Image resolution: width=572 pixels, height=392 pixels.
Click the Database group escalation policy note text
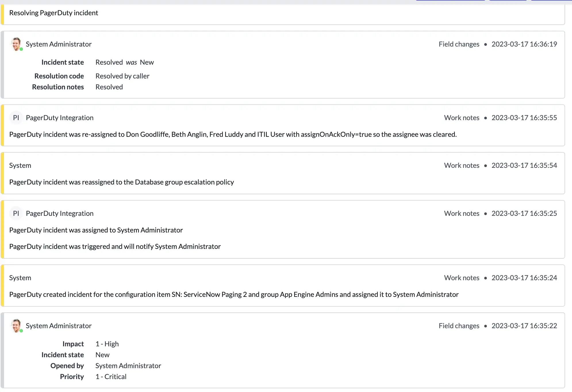(122, 182)
